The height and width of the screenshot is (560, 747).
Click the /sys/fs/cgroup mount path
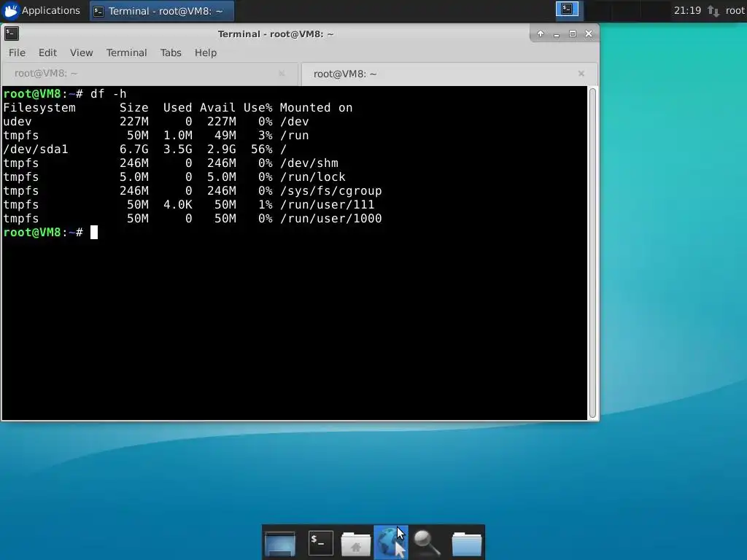330,191
